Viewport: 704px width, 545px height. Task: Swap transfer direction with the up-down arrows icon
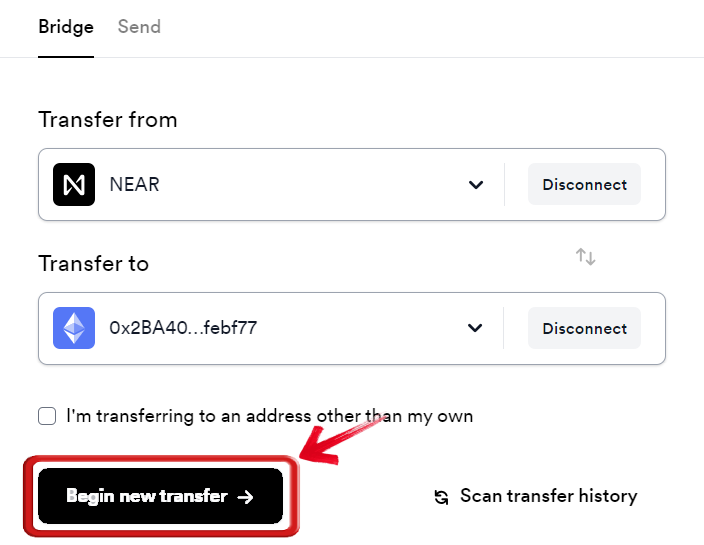585,257
